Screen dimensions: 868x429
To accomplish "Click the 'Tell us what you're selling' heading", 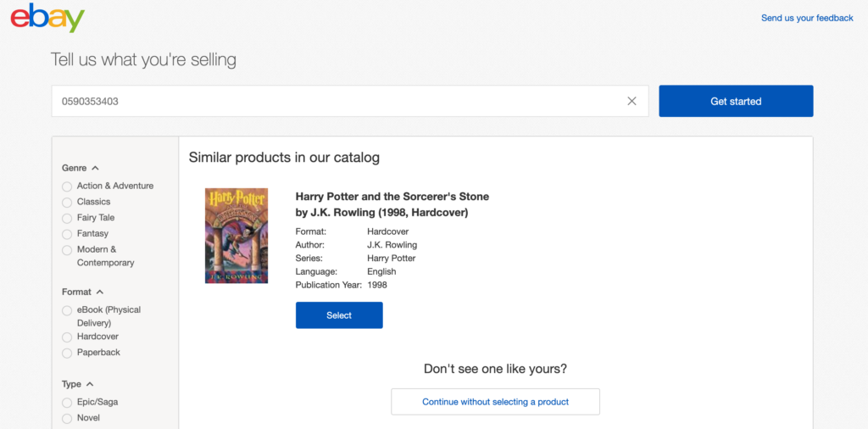I will coord(143,60).
